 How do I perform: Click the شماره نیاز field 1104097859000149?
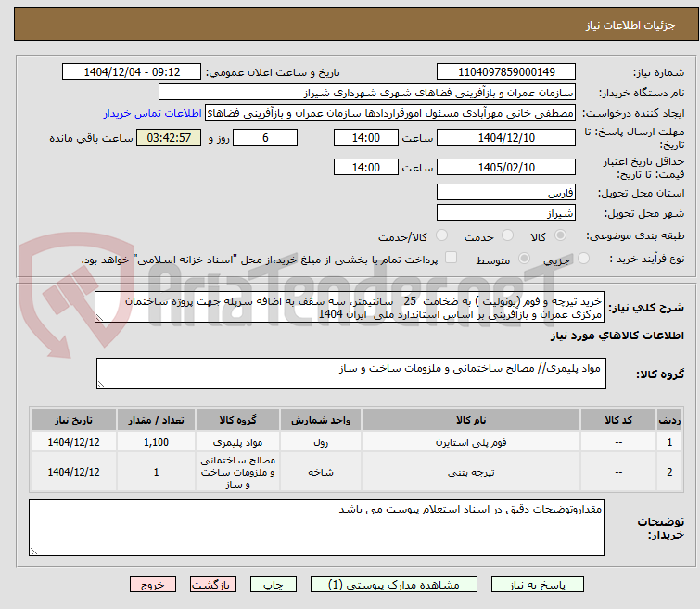pos(506,72)
